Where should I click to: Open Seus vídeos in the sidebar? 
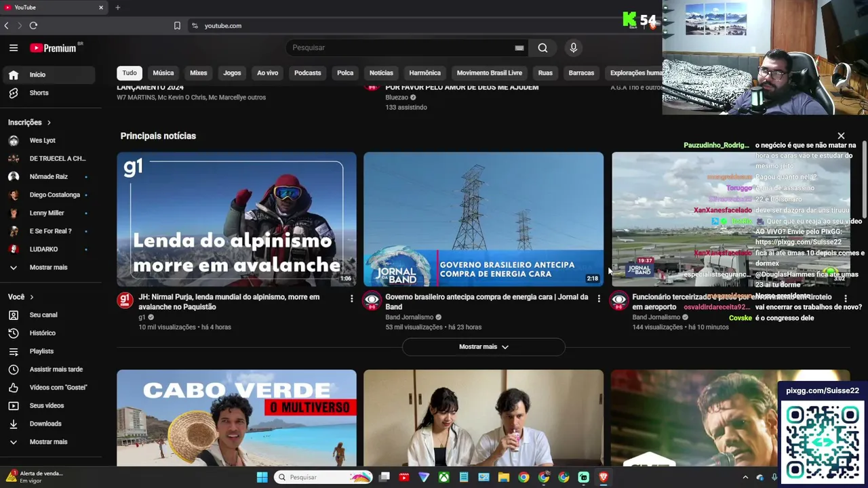[49, 405]
